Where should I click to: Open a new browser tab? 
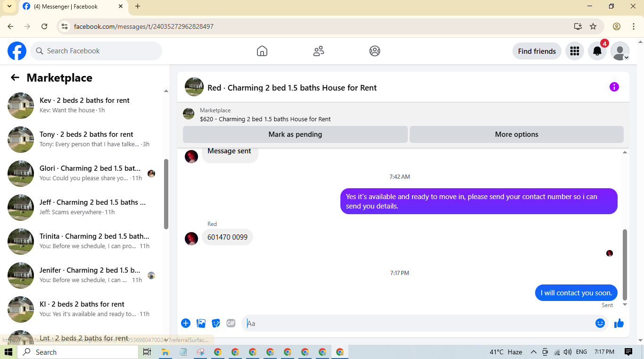[x=138, y=6]
